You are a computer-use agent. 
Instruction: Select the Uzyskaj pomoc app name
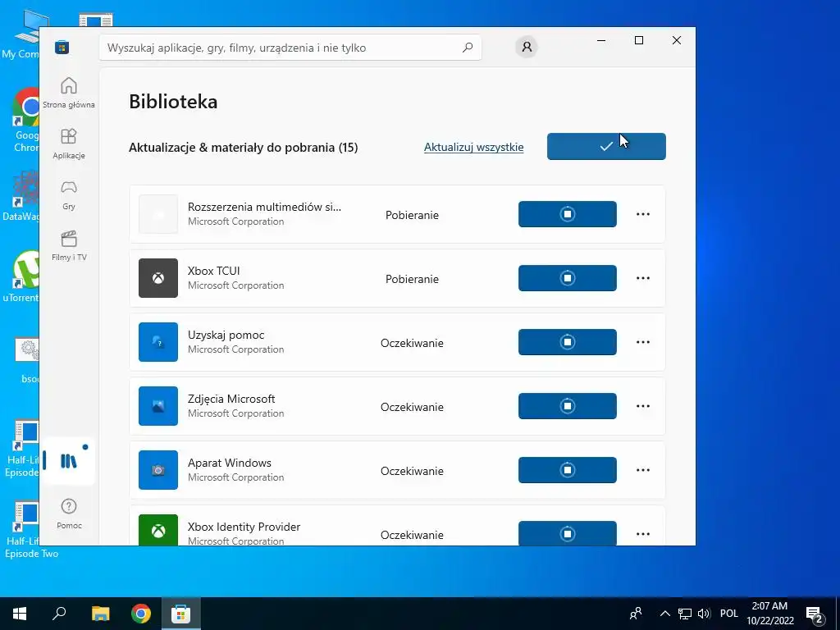(x=226, y=335)
